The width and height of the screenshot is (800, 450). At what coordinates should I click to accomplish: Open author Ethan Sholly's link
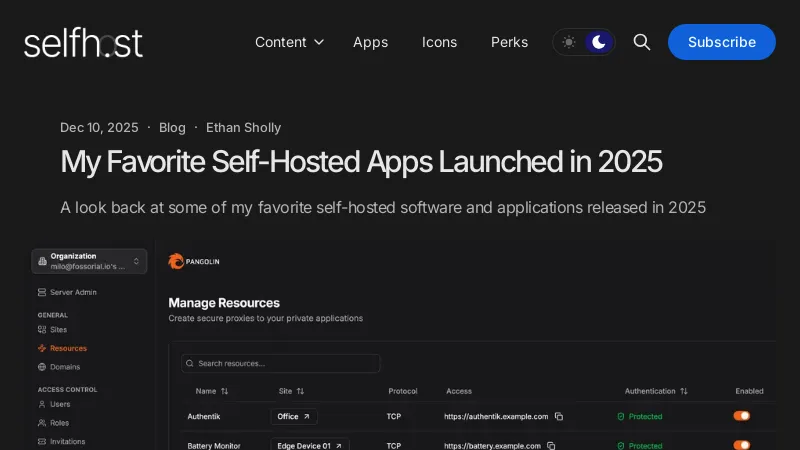(243, 127)
